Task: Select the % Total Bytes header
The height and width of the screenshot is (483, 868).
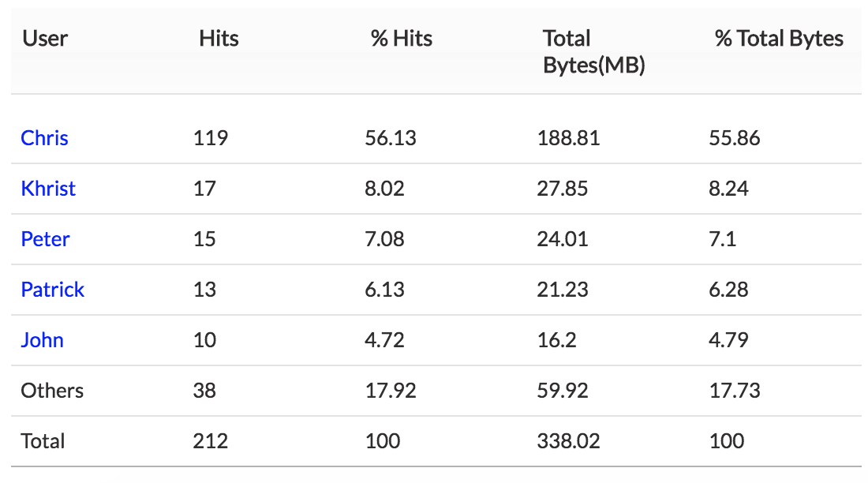Action: 779,39
